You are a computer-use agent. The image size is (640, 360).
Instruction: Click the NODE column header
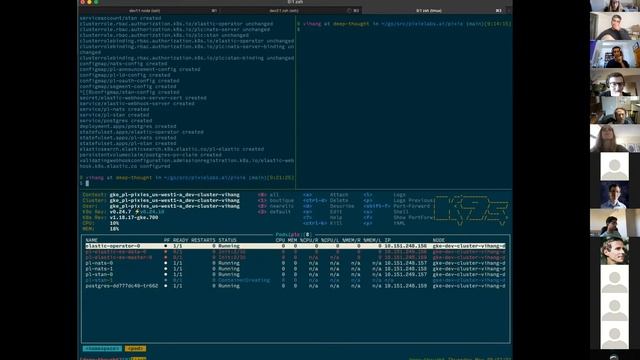click(x=439, y=240)
